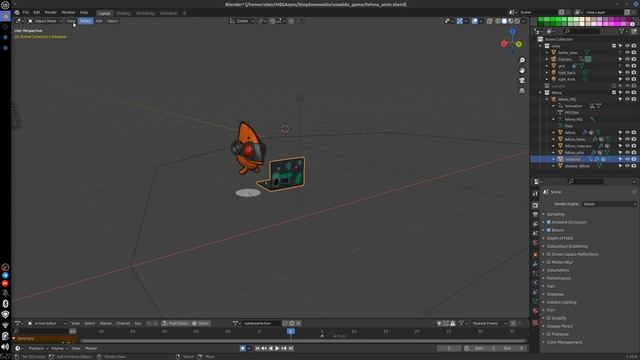Expand the Shadows panel

(x=555, y=294)
